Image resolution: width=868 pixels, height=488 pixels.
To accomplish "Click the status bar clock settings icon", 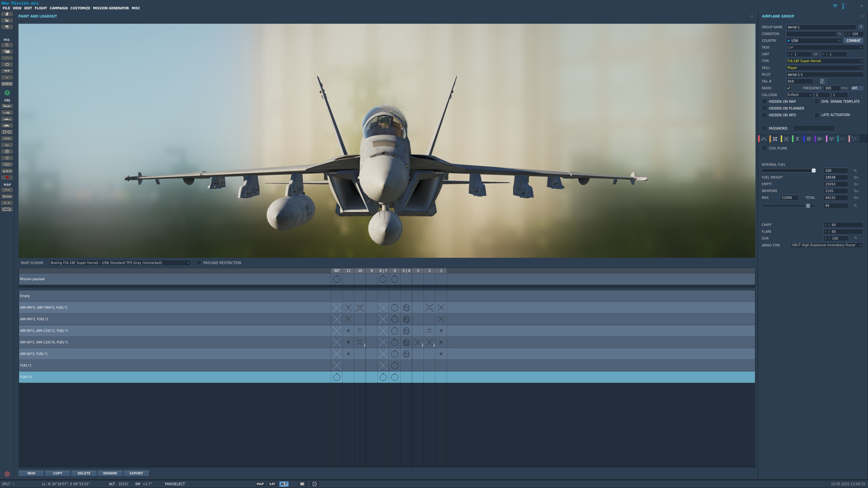I will (315, 484).
